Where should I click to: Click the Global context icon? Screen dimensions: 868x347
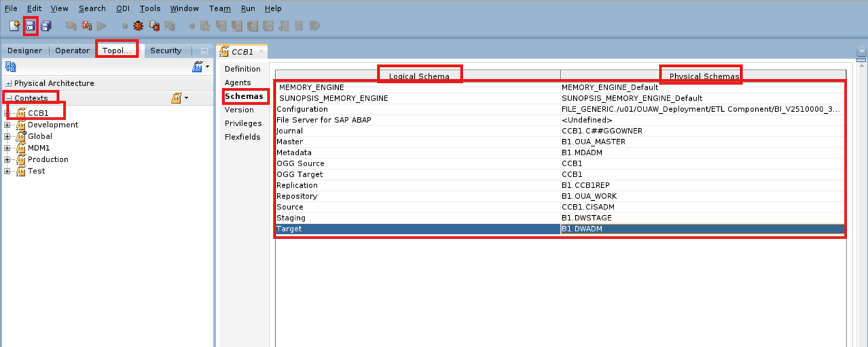[21, 136]
